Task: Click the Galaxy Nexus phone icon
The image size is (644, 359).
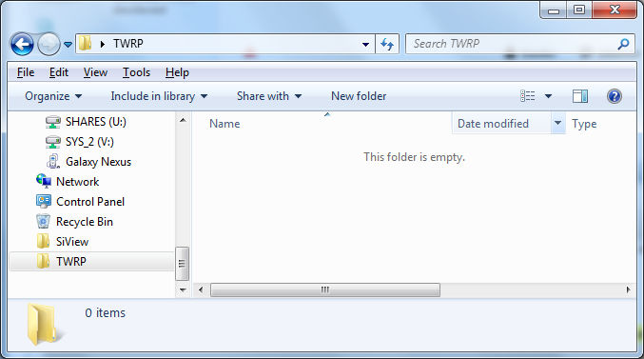Action: click(x=53, y=162)
